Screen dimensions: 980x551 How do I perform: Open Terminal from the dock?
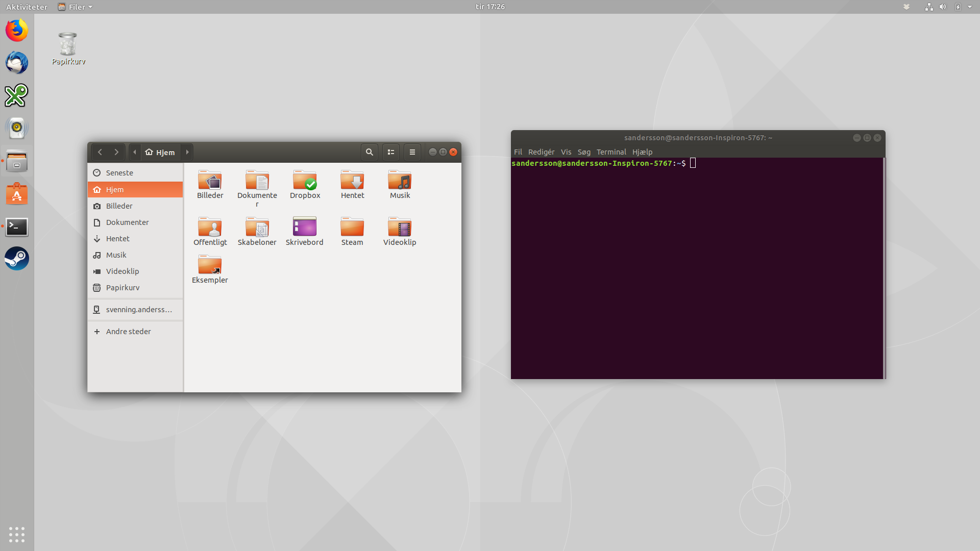pyautogui.click(x=17, y=226)
